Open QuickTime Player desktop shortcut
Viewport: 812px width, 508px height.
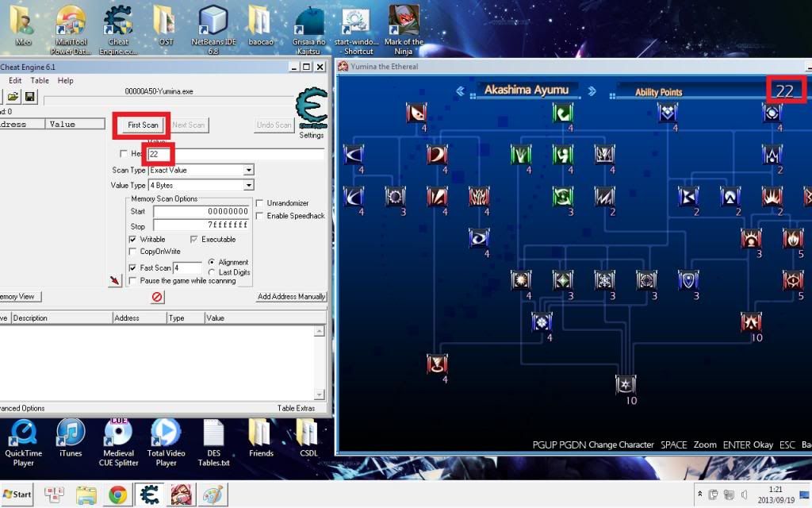23,443
